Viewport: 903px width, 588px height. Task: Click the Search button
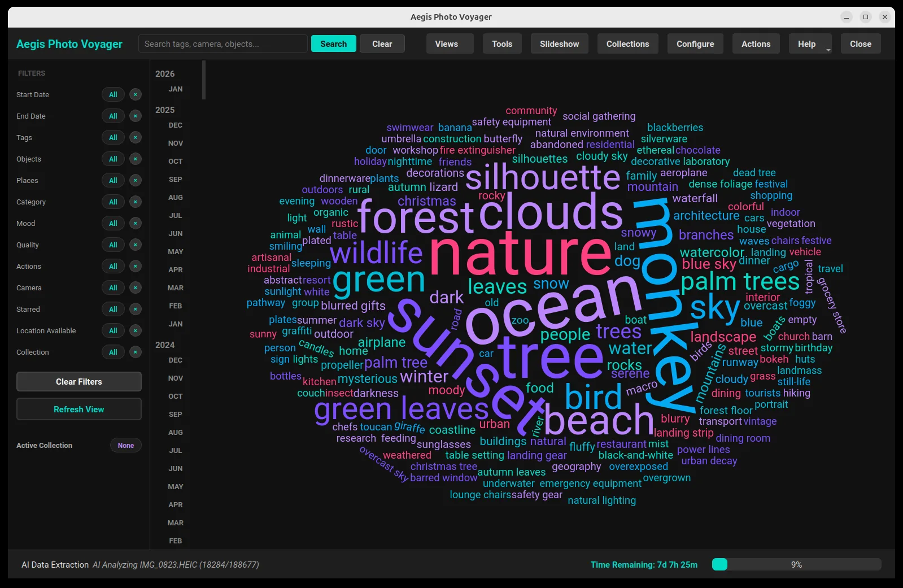tap(333, 43)
